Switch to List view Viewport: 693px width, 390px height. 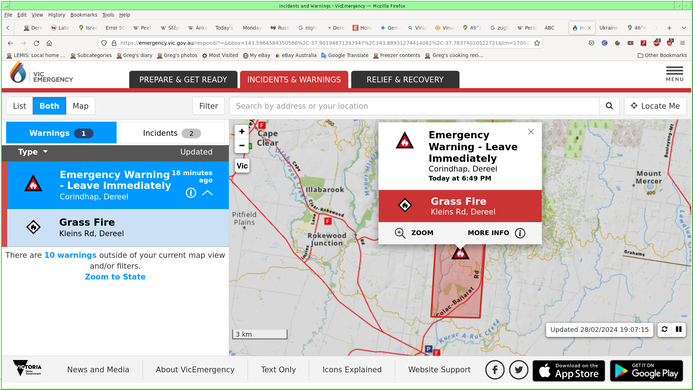[19, 106]
